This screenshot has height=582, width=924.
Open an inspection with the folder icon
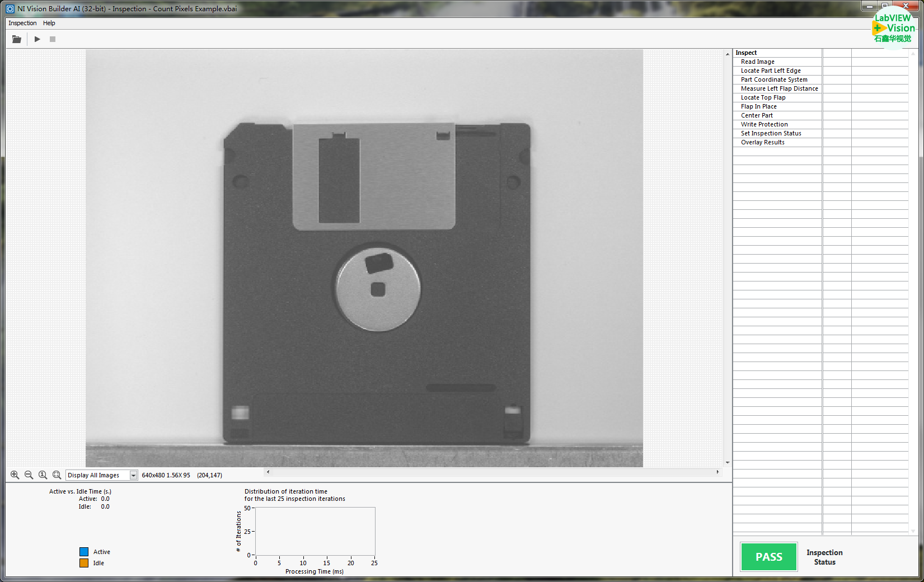tap(17, 39)
